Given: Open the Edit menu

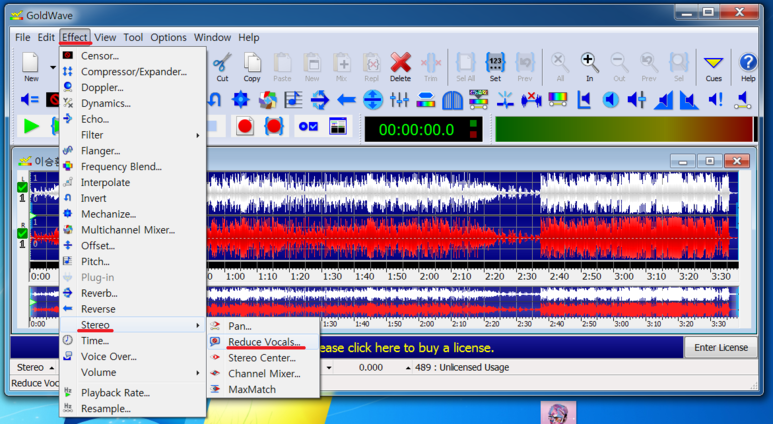Looking at the screenshot, I should [x=46, y=37].
